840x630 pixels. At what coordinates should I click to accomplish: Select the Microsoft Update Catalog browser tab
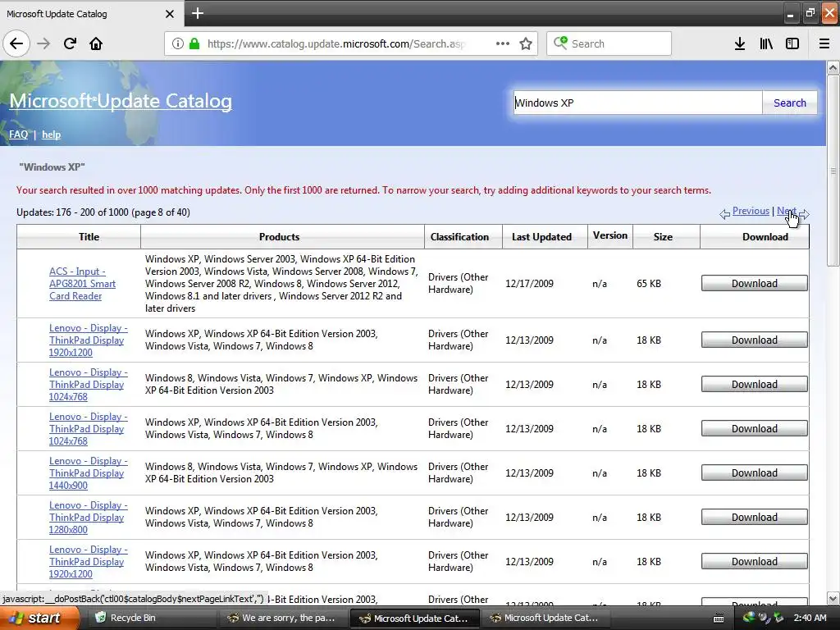[x=91, y=14]
